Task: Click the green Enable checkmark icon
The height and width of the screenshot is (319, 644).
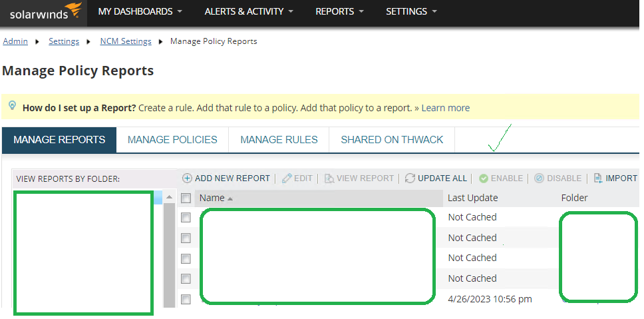Action: pos(484,178)
